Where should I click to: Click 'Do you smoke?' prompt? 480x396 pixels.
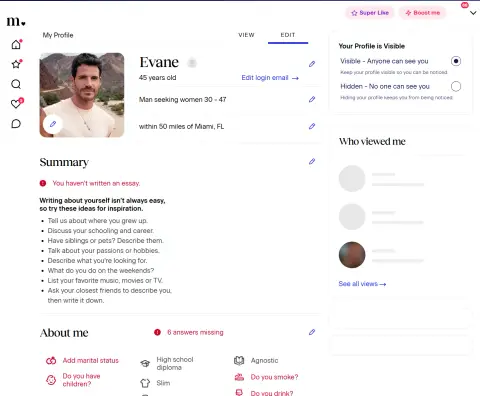pos(274,377)
